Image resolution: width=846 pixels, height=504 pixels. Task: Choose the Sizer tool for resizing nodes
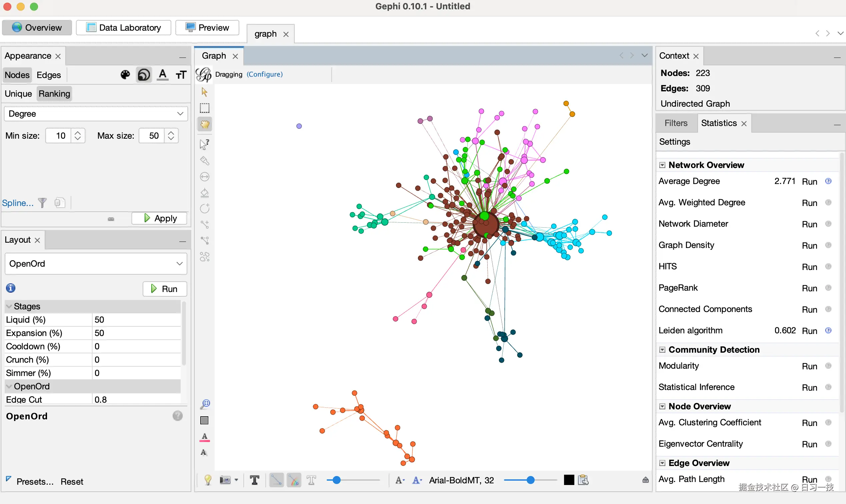(204, 177)
